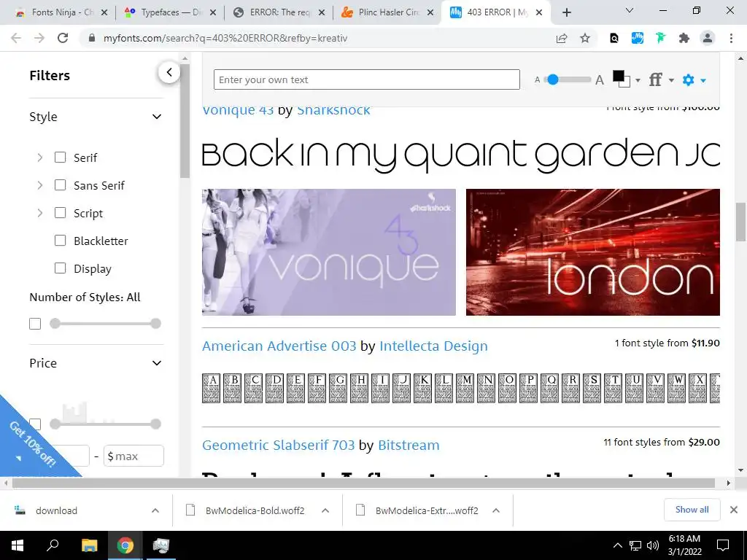Open the Geometric Slabserif 703 link
747x560 pixels.
[x=278, y=446]
